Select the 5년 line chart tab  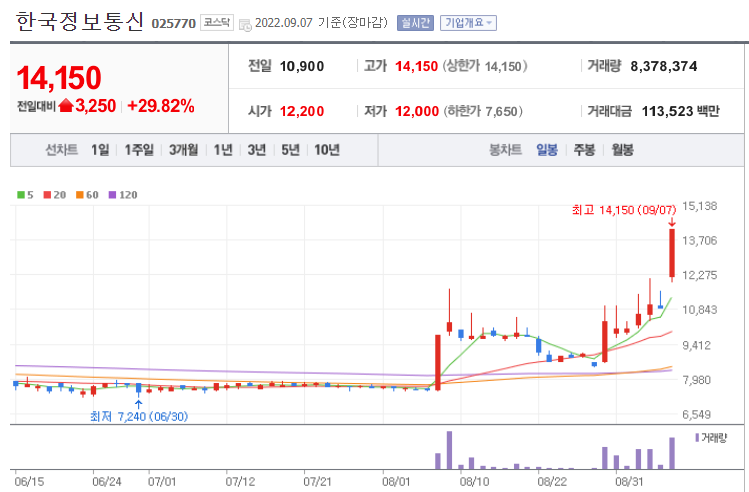pyautogui.click(x=290, y=150)
